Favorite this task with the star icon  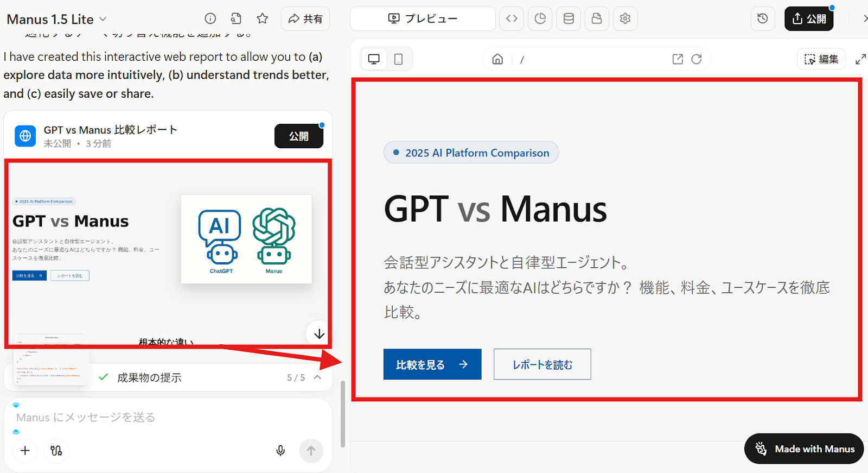pyautogui.click(x=263, y=18)
